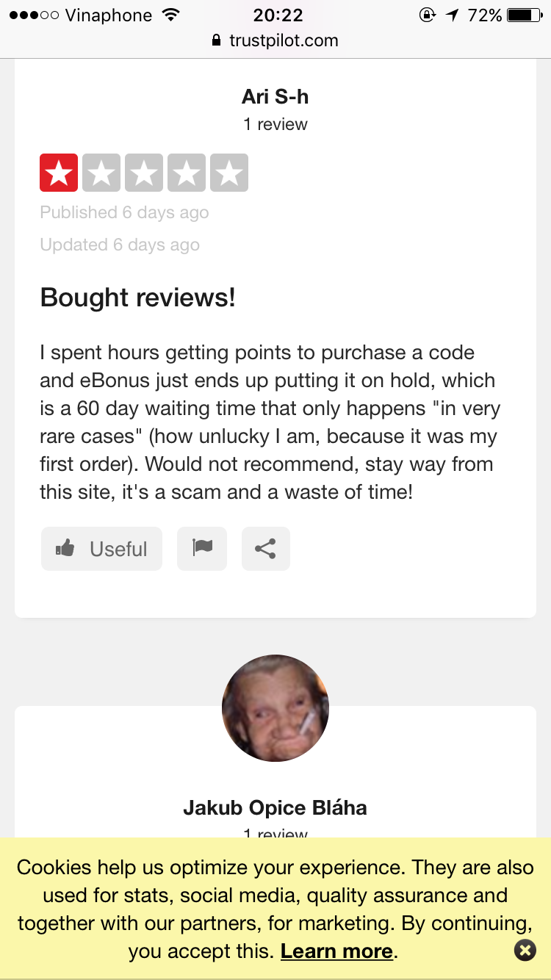Tap the rotation lock status icon
Viewport: 551px width, 980px height.
click(x=427, y=15)
